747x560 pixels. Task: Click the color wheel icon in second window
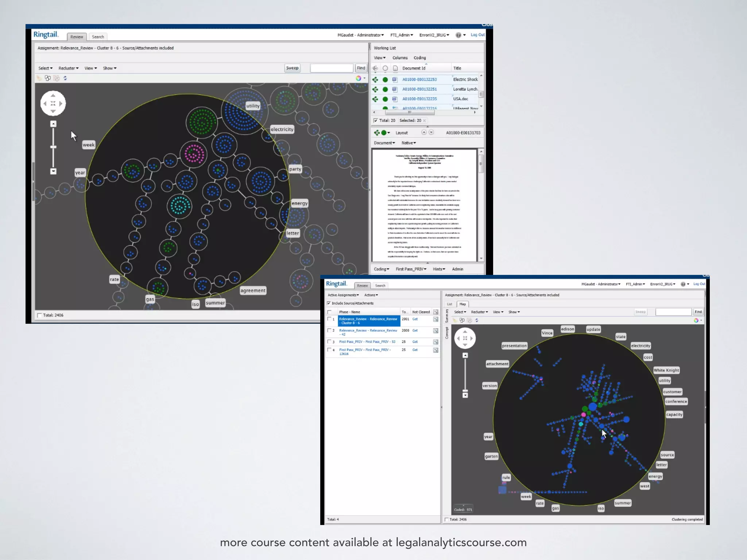point(696,320)
